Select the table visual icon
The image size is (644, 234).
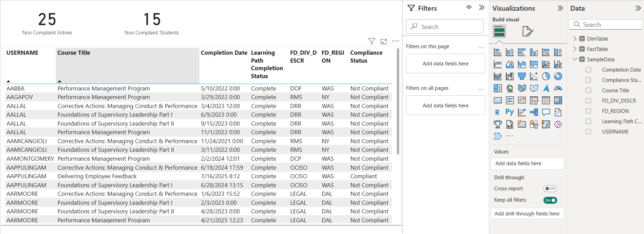click(x=546, y=100)
